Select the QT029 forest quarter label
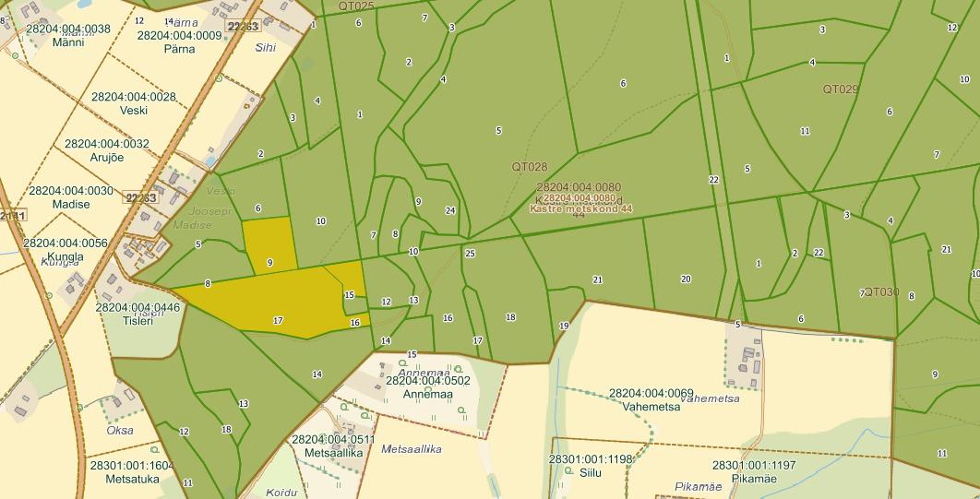980x499 pixels. pos(841,89)
